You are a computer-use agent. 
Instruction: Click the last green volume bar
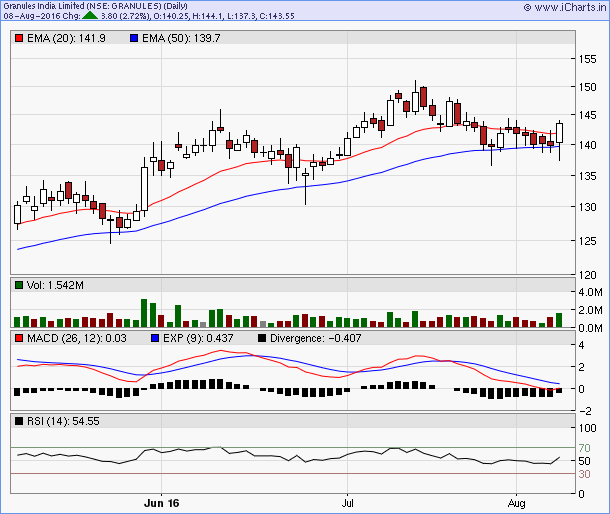559,320
